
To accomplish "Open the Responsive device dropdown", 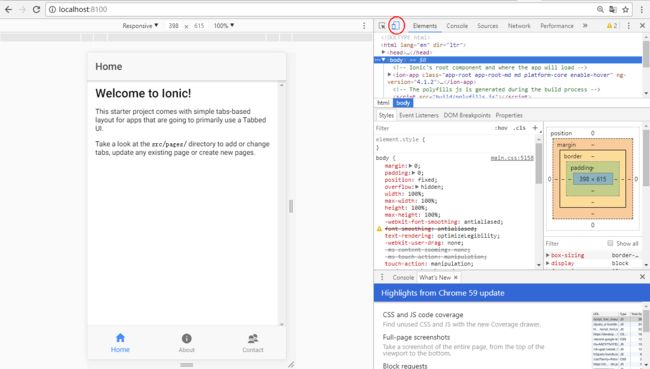I will click(140, 26).
